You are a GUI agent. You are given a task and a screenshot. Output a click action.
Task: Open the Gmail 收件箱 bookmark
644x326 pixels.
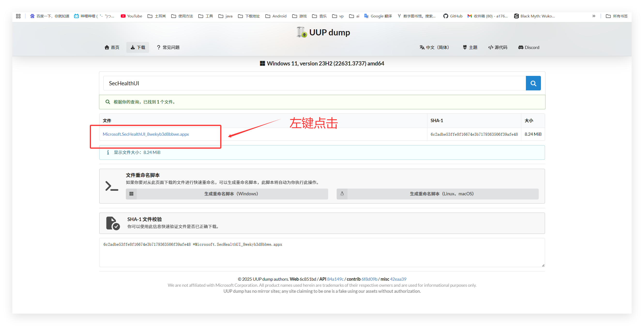point(487,16)
